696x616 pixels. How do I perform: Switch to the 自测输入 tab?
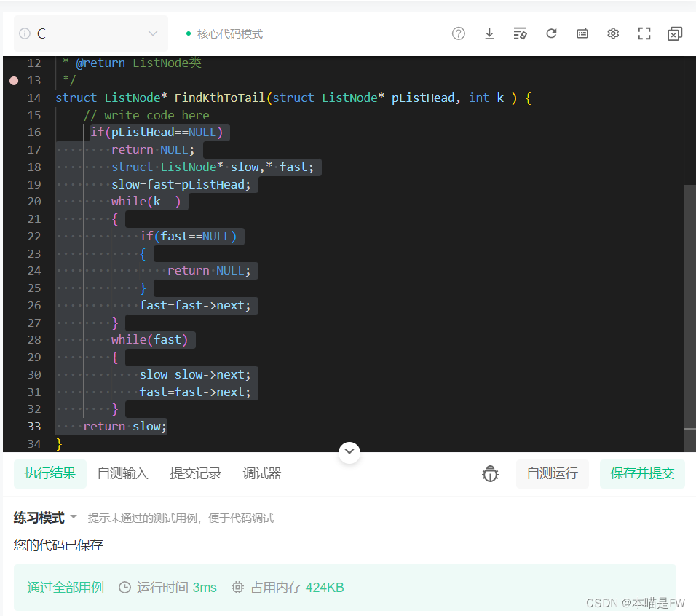(x=122, y=473)
